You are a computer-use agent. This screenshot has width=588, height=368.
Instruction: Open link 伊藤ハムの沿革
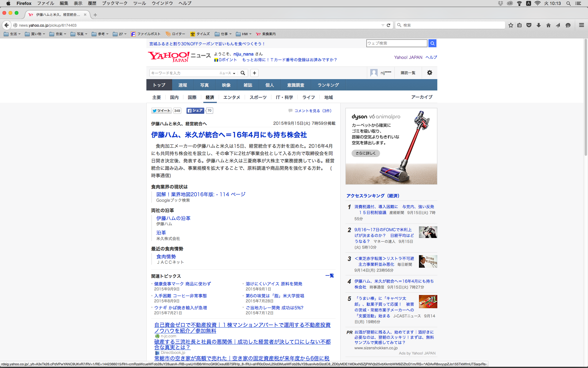(173, 218)
